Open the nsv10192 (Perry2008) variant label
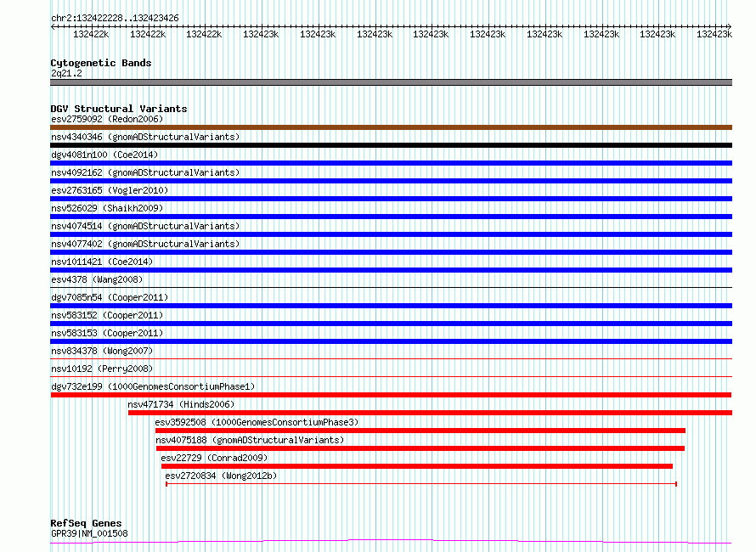756x552 pixels. point(102,369)
